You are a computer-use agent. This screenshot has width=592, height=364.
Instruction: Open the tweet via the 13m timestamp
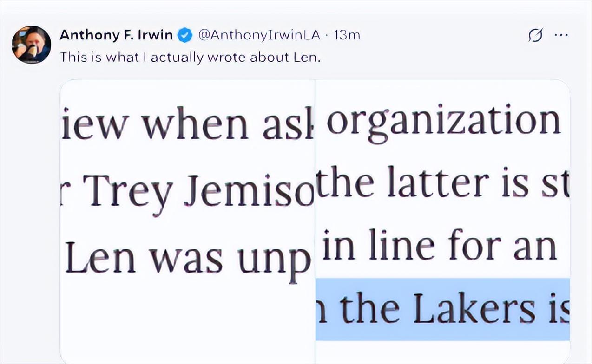347,35
